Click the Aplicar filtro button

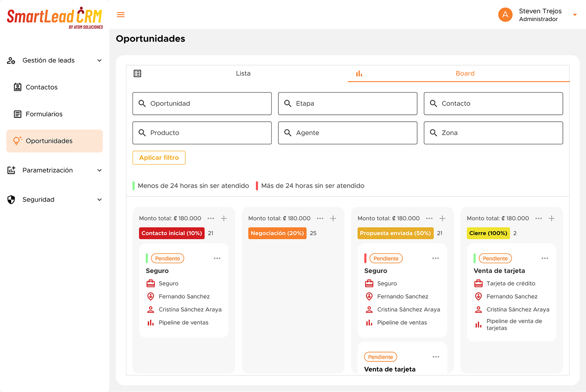[x=159, y=158]
